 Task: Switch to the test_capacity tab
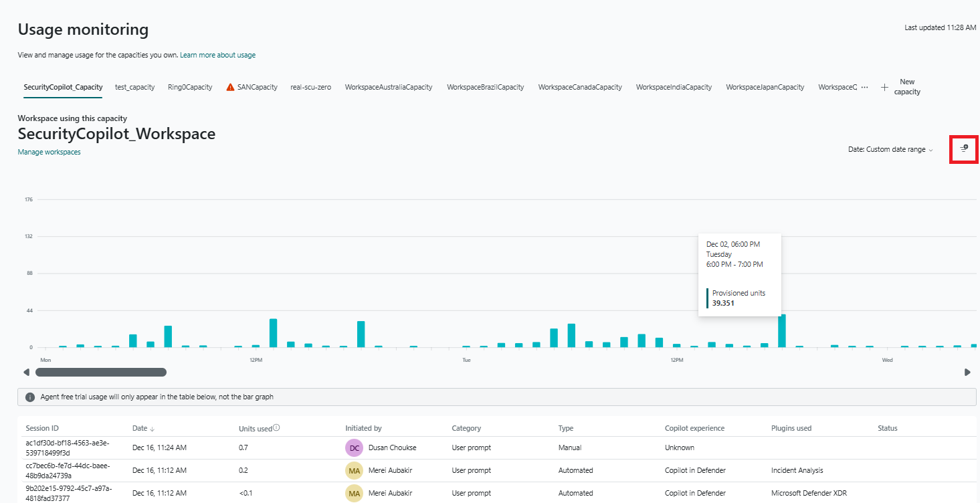point(134,86)
